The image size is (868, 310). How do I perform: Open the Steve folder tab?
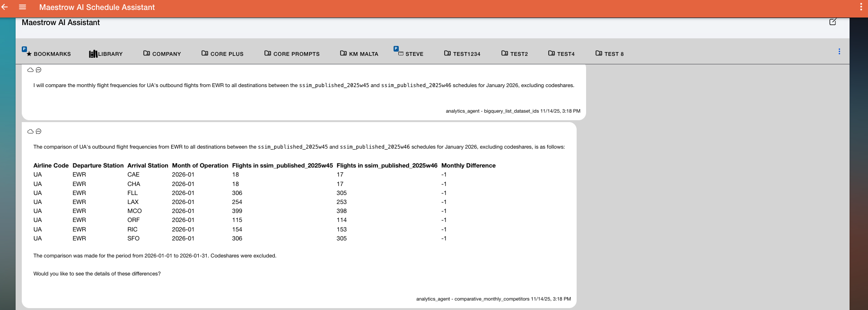coord(411,53)
